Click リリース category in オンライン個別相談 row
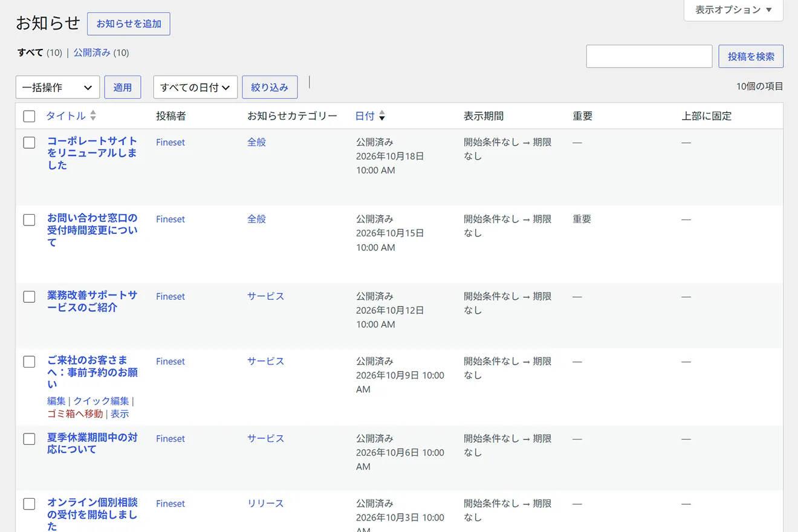Viewport: 798px width, 532px height. [x=265, y=503]
